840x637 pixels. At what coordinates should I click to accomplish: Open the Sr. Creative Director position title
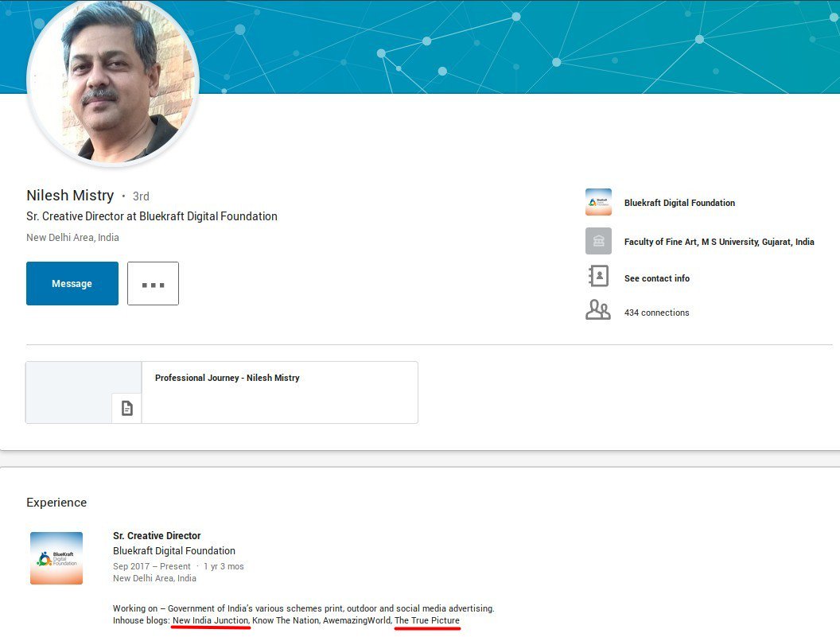point(157,536)
